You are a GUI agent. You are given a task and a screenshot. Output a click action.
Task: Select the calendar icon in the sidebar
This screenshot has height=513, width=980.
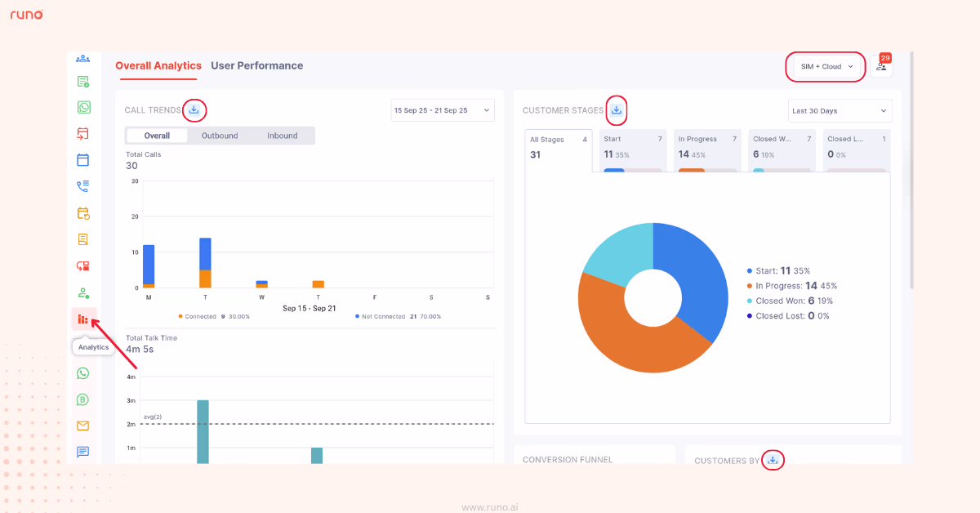tap(82, 159)
